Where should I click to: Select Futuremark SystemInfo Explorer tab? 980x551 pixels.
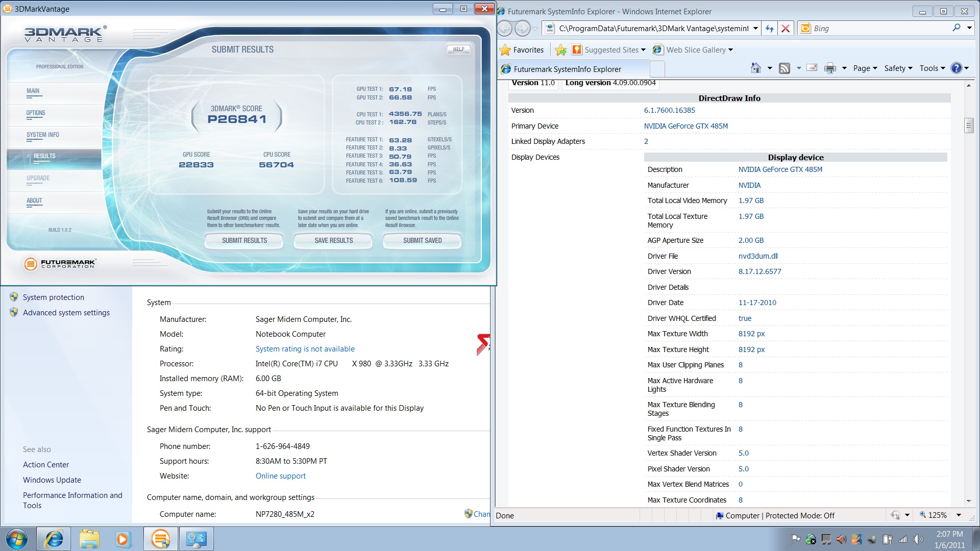pos(574,69)
